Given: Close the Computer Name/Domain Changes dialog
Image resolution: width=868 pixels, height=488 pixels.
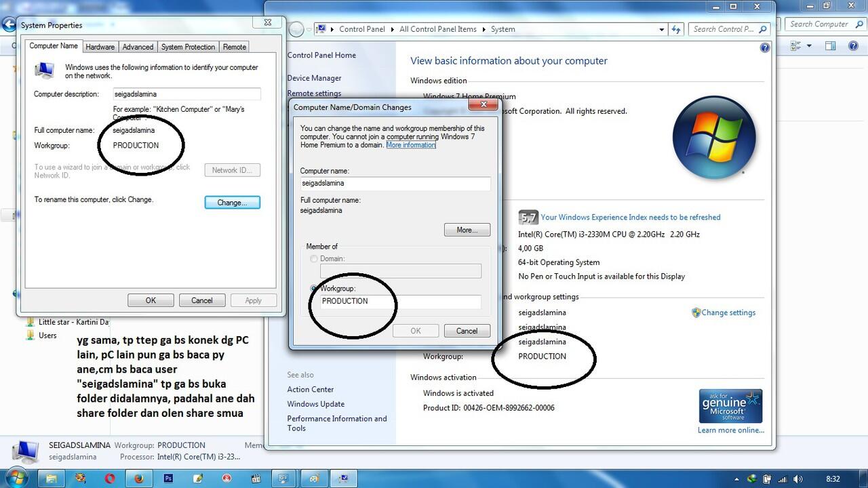Looking at the screenshot, I should tap(484, 104).
